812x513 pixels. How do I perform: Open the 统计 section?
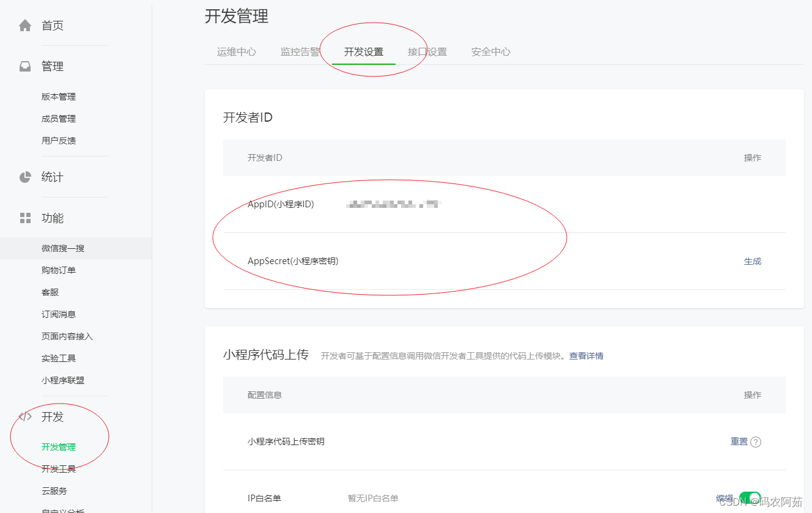coord(53,177)
